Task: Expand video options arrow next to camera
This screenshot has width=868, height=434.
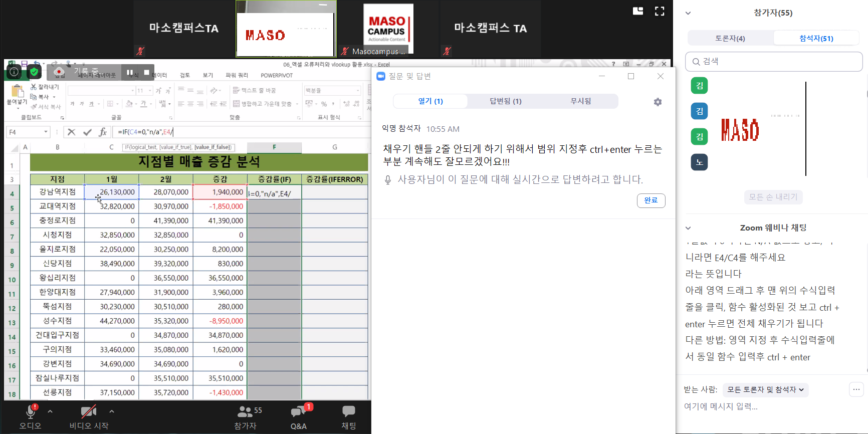Action: pyautogui.click(x=112, y=411)
